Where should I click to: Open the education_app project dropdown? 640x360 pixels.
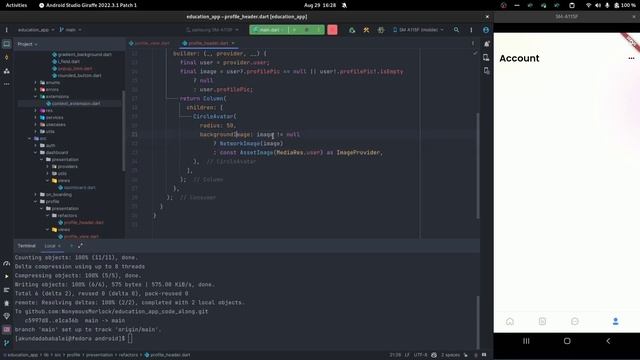coord(36,30)
